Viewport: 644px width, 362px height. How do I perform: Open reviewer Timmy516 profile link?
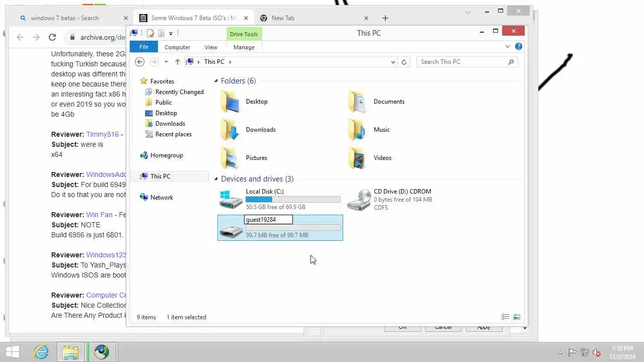pyautogui.click(x=103, y=134)
